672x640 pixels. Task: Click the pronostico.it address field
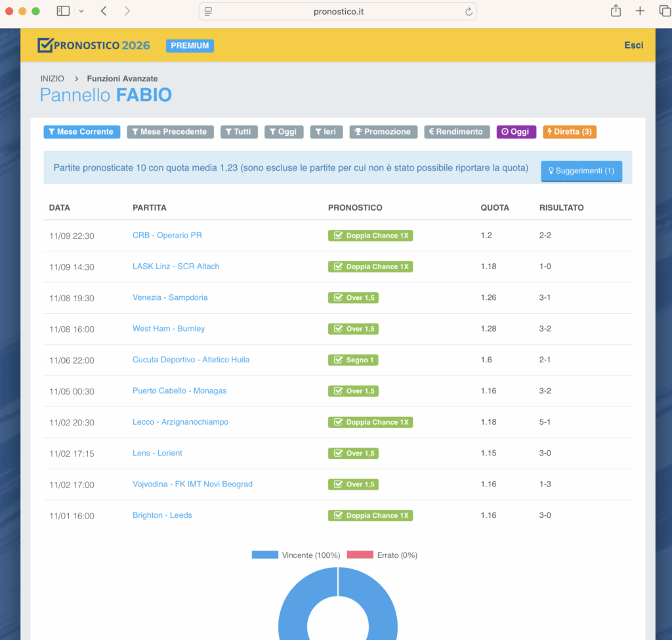(x=338, y=12)
